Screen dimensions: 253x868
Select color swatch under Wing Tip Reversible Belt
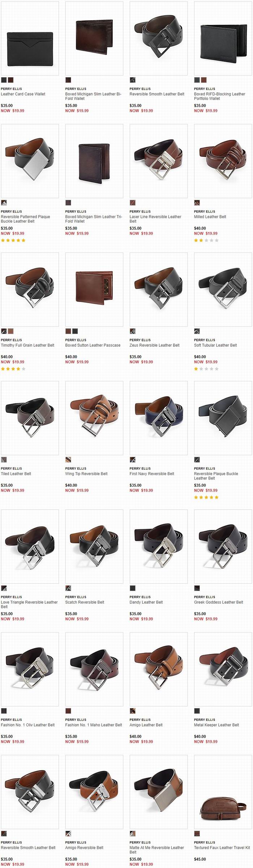[x=68, y=460]
